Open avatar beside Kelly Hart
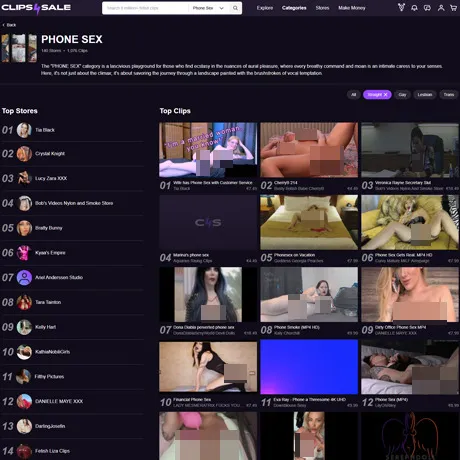 click(24, 327)
